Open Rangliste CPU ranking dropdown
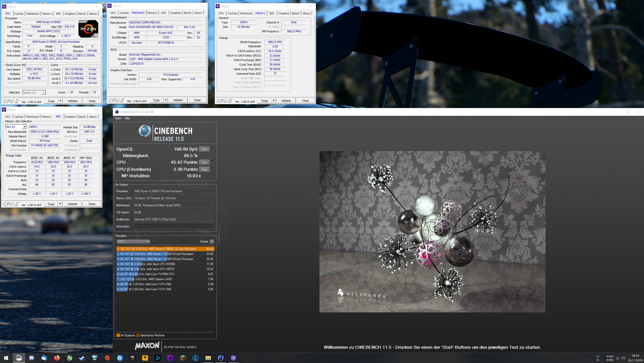Screen dimensions: 644x363 [133, 241]
